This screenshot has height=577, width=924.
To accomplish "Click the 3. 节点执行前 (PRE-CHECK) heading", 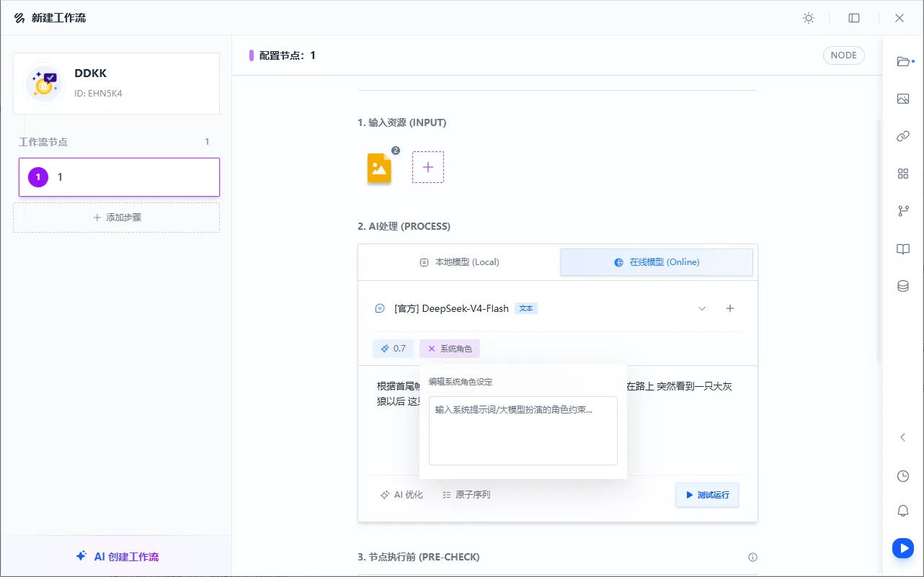I will tap(419, 557).
